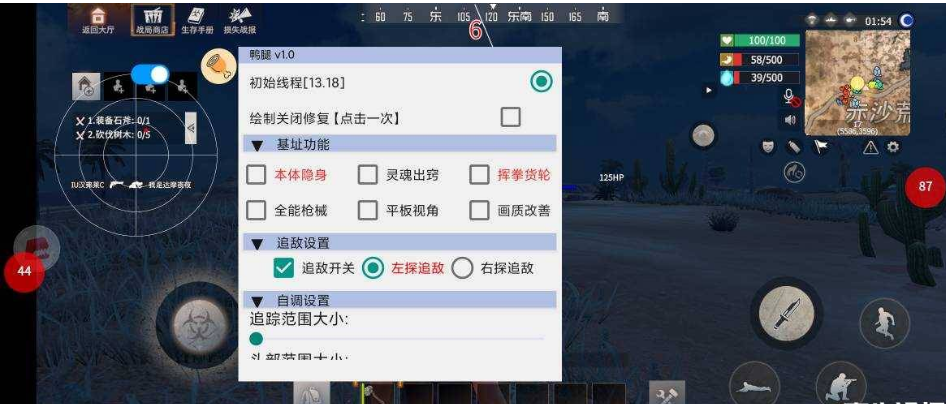Tap the prone crawl icon
The width and height of the screenshot is (946, 404).
pos(754,386)
